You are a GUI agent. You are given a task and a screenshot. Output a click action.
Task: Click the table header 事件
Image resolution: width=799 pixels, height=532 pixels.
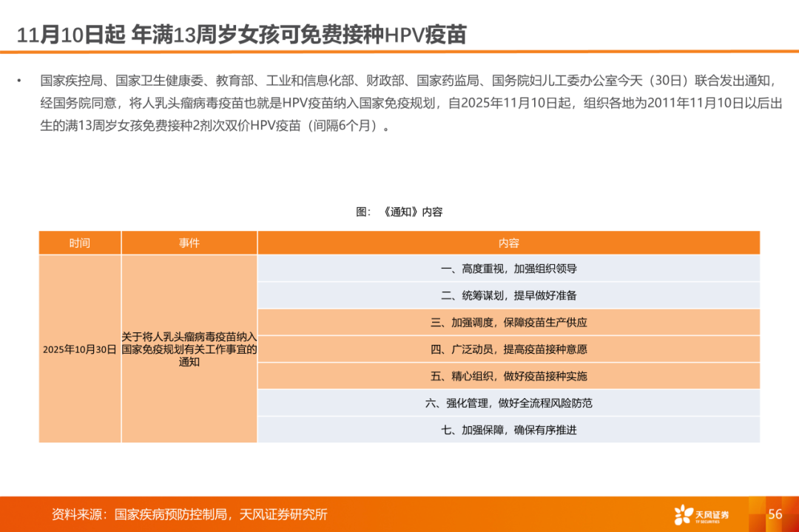pos(189,243)
